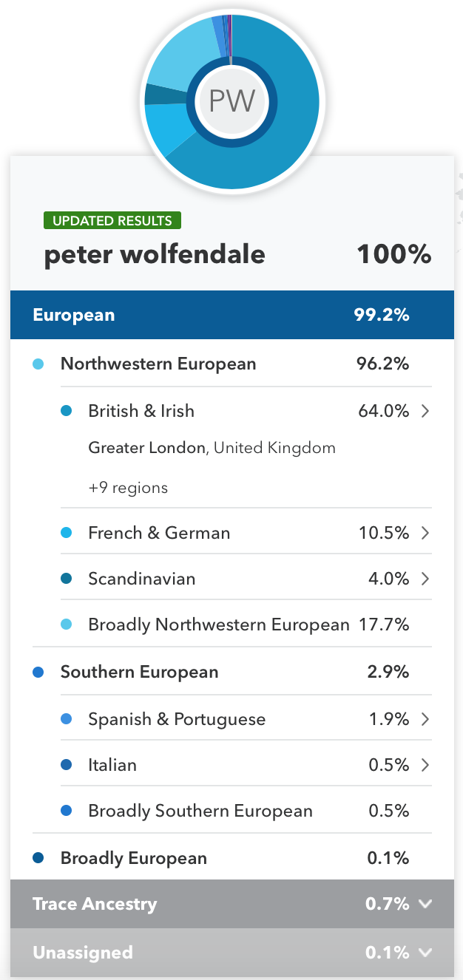
Task: Select the European header section
Action: point(231,316)
